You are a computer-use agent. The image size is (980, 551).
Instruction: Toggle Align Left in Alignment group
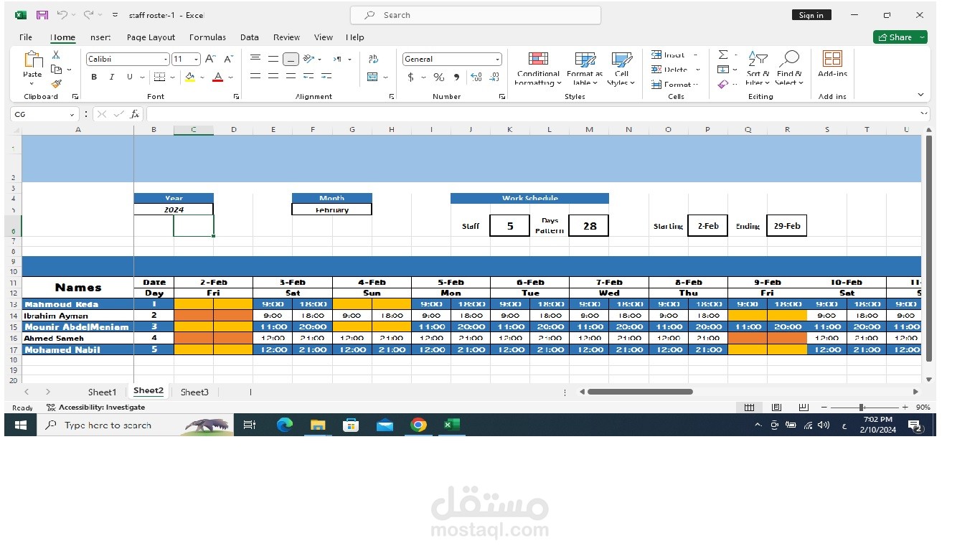[x=255, y=77]
